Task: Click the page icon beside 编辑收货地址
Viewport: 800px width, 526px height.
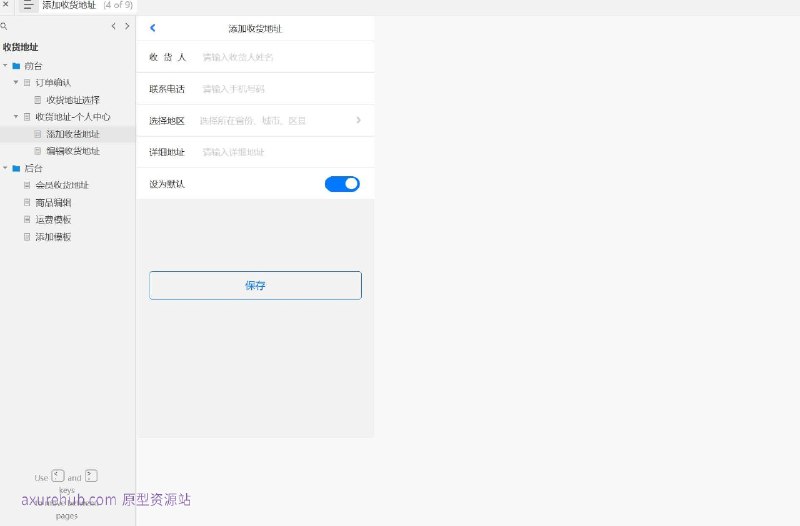Action: coord(38,151)
